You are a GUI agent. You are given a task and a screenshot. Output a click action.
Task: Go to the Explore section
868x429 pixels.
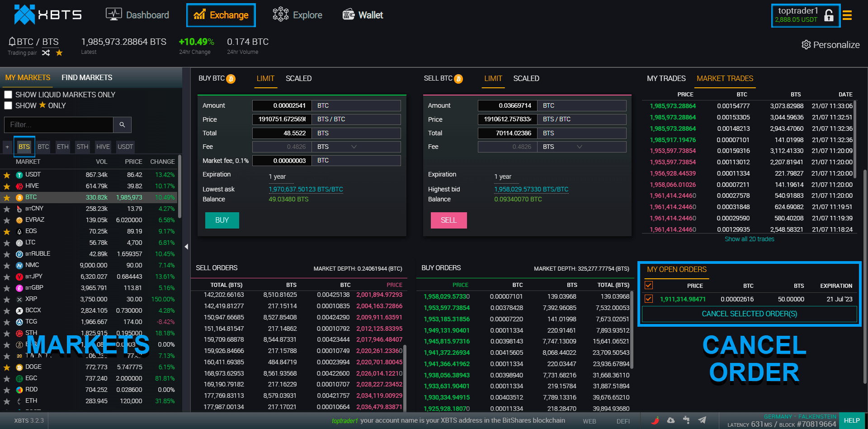pyautogui.click(x=297, y=15)
